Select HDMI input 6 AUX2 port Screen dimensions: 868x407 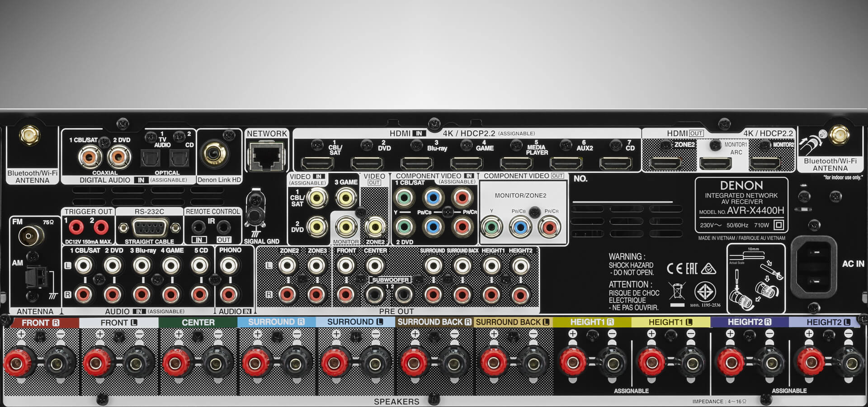tap(566, 163)
